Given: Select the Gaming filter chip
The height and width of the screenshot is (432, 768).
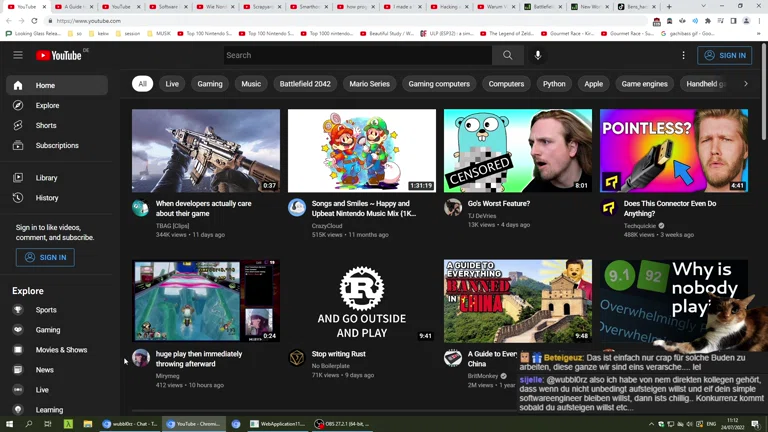Looking at the screenshot, I should pyautogui.click(x=210, y=84).
